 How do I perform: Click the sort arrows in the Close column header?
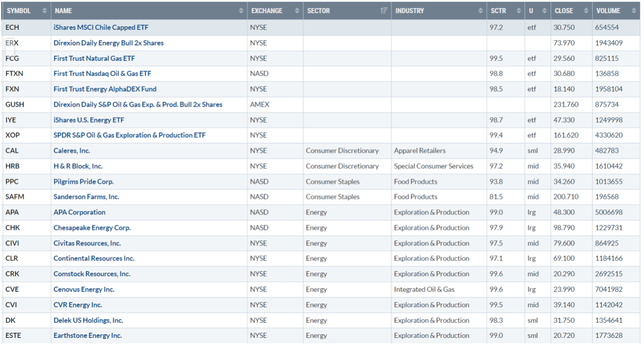coord(586,11)
